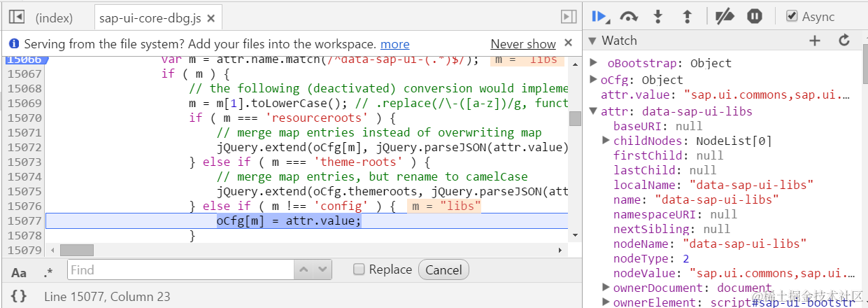Deactivate all breakpoints
The width and height of the screenshot is (868, 308).
(x=724, y=16)
